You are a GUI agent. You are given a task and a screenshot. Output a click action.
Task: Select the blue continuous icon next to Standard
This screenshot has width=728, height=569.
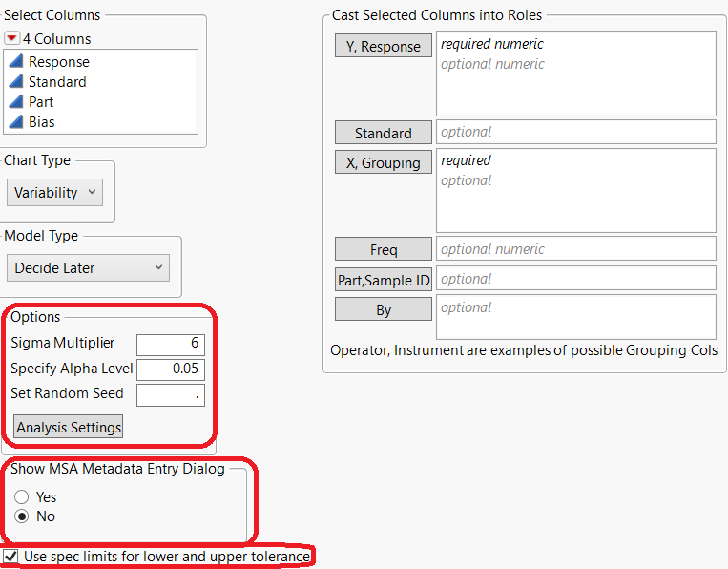tap(16, 82)
